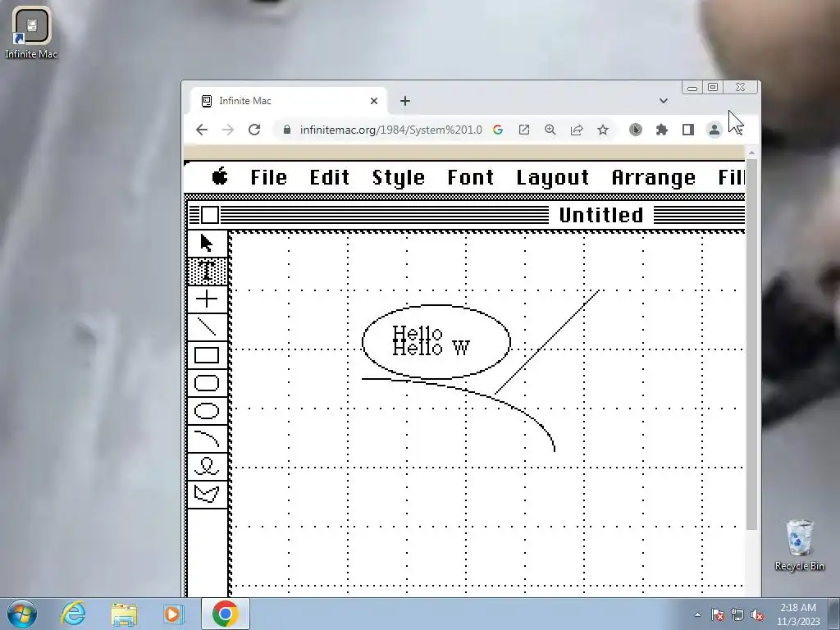Open the taskbar clock showing 2:18 AM
This screenshot has width=840, height=630.
click(798, 614)
